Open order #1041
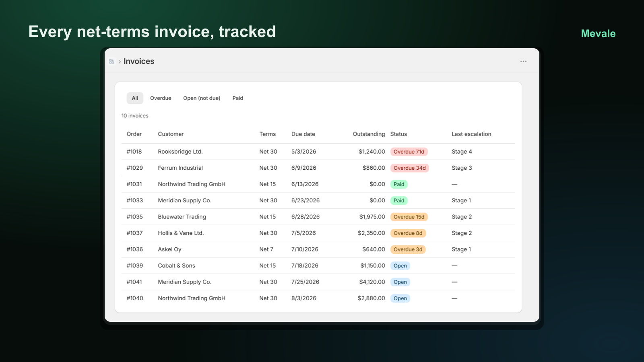Viewport: 644px width, 362px height. [134, 282]
